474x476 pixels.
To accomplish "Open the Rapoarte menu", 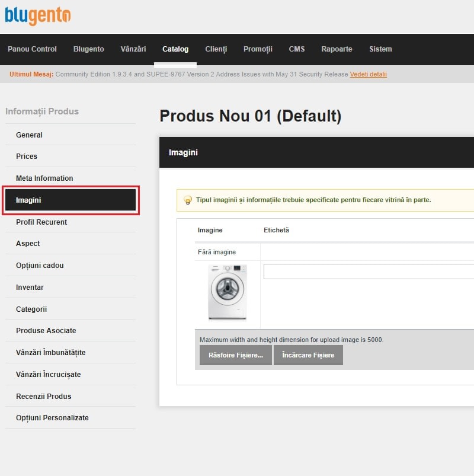I will [337, 49].
